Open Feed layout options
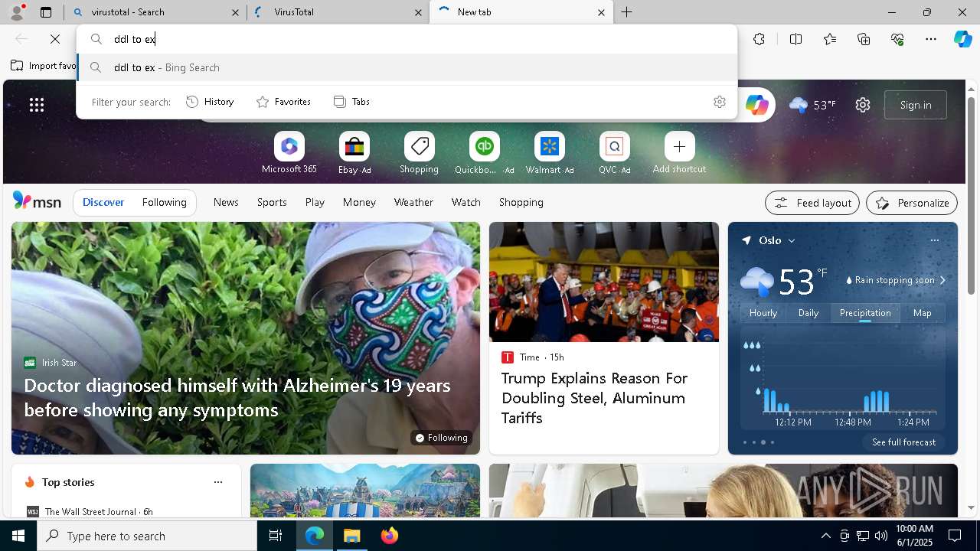980x551 pixels. point(812,203)
